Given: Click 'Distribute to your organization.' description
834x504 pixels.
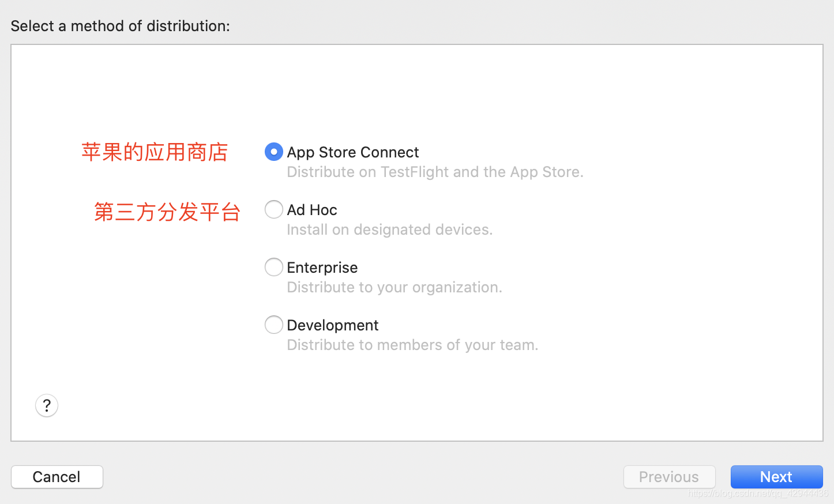Looking at the screenshot, I should (x=395, y=287).
